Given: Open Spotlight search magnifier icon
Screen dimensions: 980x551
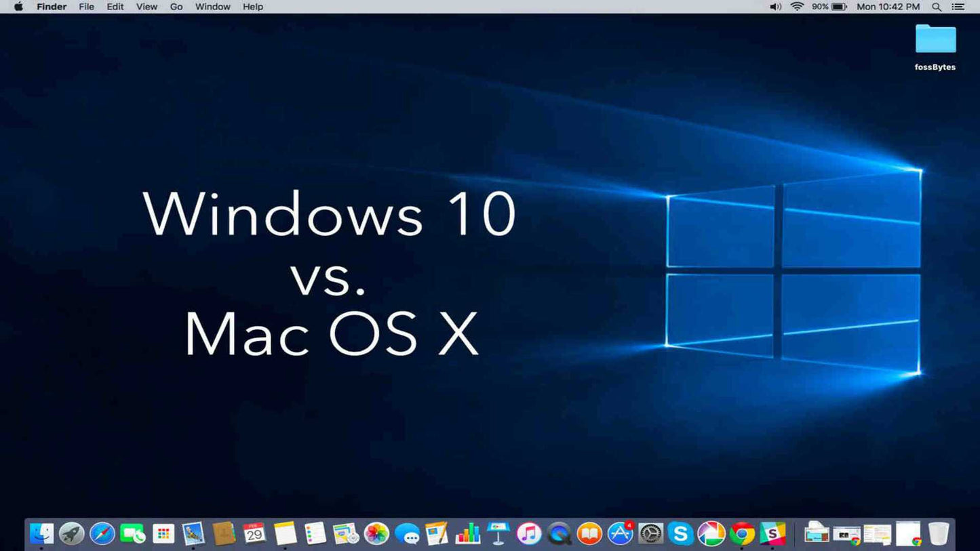Looking at the screenshot, I should pos(937,7).
